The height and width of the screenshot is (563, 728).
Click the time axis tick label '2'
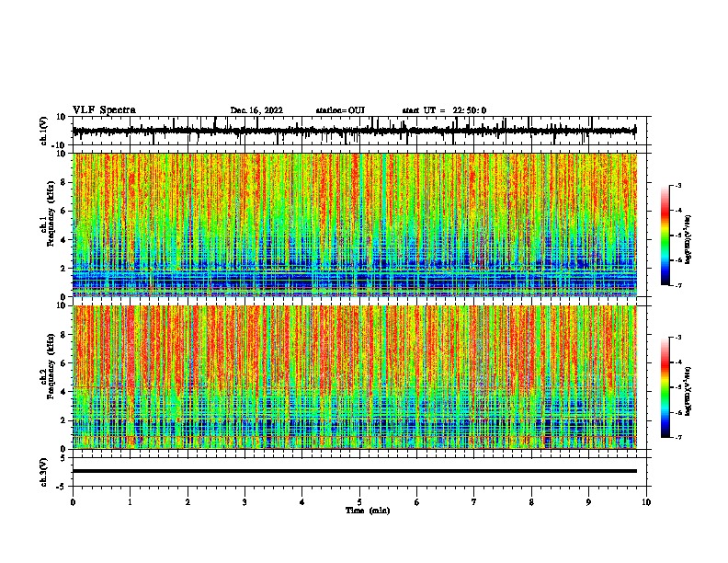(188, 502)
